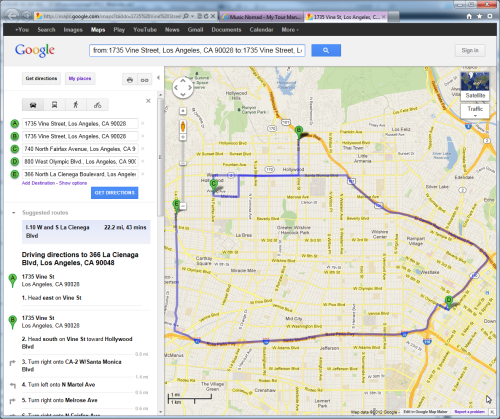This screenshot has width=500, height=419.
Task: Open YouTube in the Google bar
Action: click(145, 30)
